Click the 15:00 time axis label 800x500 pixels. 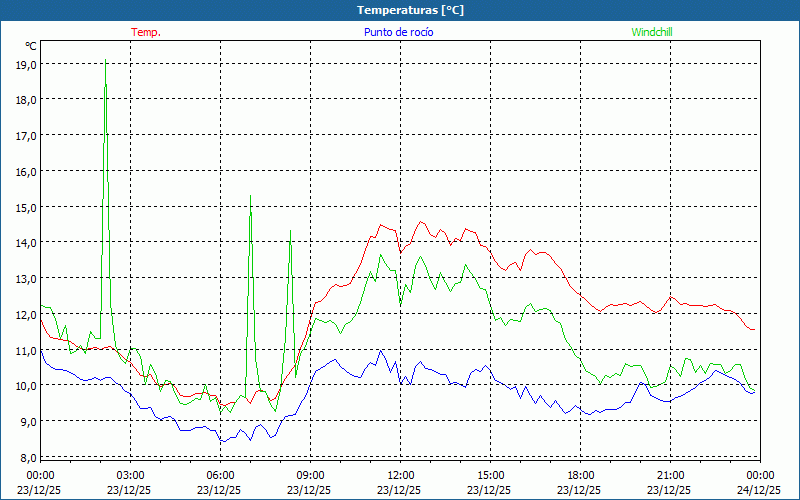(x=490, y=475)
